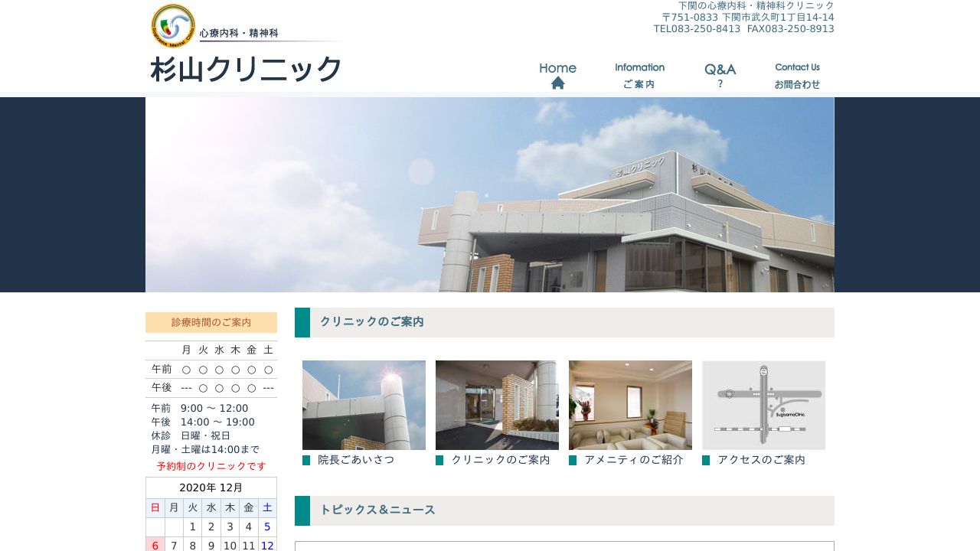
Task: Click the waiting room interior thumbnail
Action: [630, 405]
